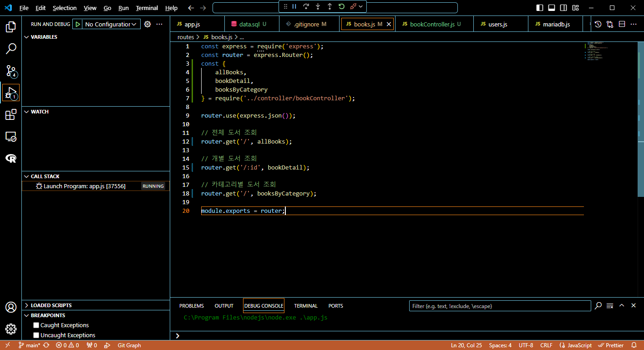Step over in the debug toolbar
The width and height of the screenshot is (644, 350).
(306, 6)
